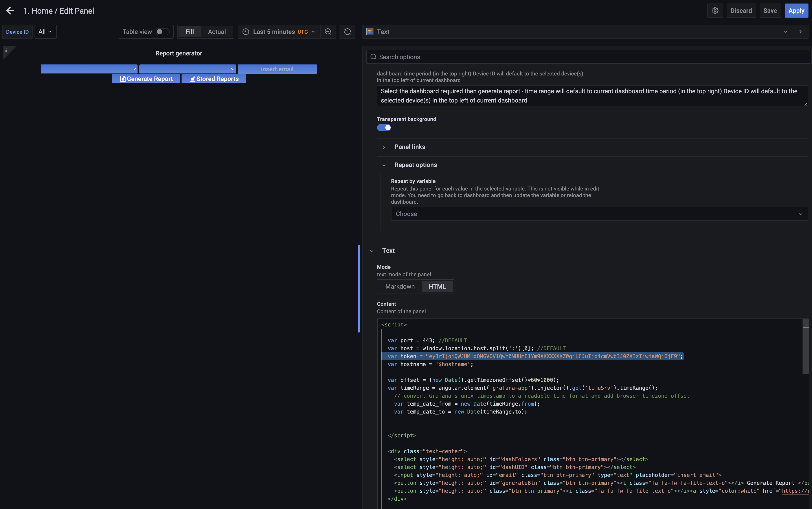Click the Search options field

(588, 57)
